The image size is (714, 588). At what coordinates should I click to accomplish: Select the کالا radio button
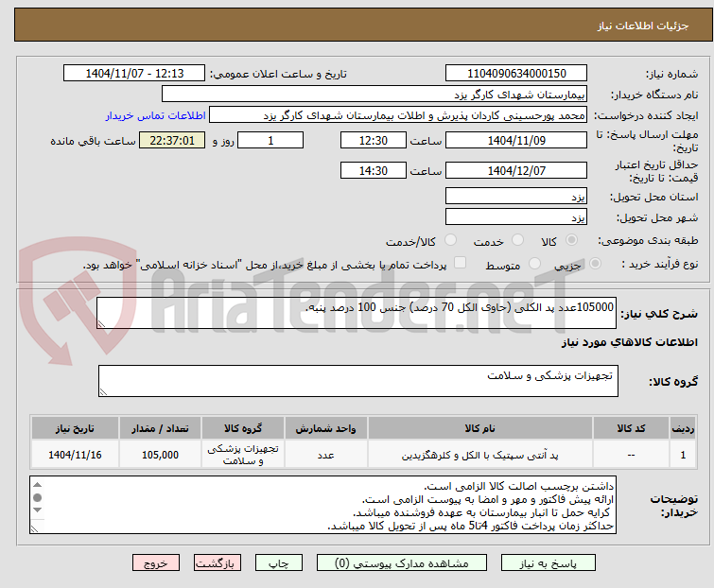(x=571, y=240)
